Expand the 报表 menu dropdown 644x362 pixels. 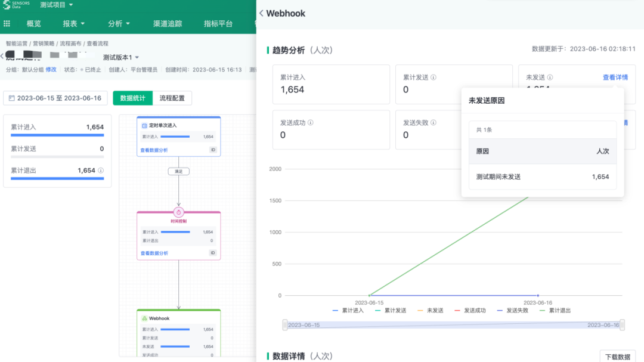tap(73, 24)
